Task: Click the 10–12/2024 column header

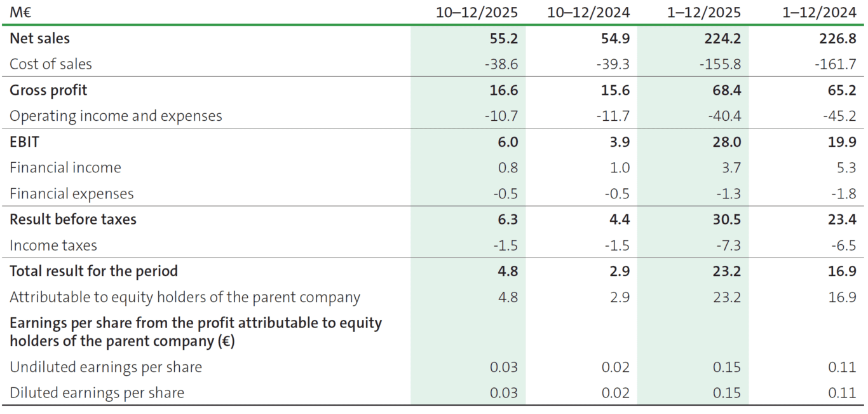Action: pos(588,12)
